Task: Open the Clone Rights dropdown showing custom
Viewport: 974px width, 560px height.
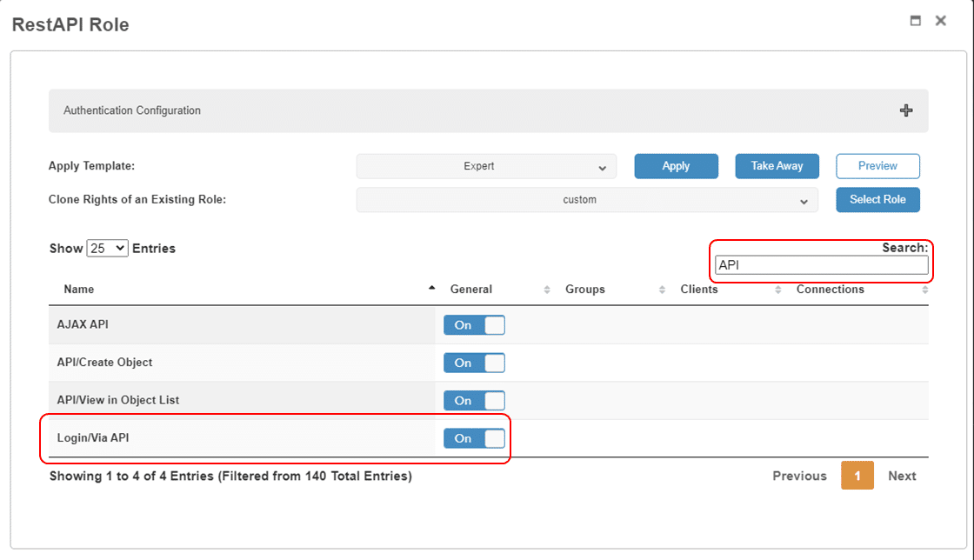Action: click(587, 200)
